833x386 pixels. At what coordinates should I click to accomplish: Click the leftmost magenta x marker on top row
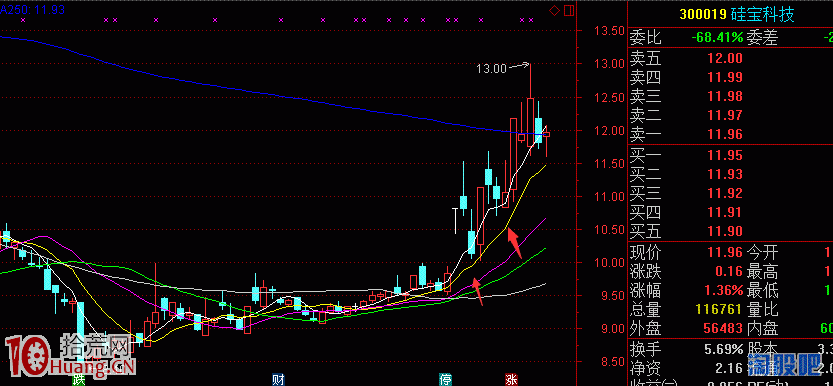(x=23, y=20)
